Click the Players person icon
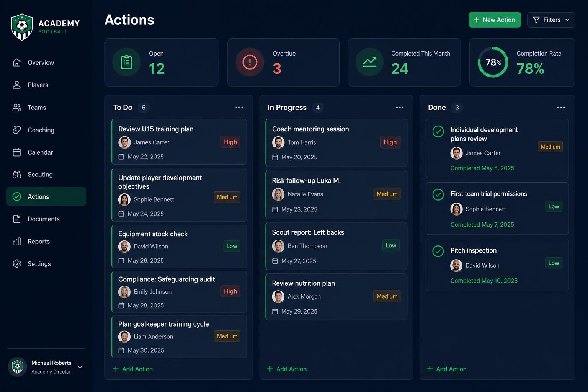 tap(17, 85)
